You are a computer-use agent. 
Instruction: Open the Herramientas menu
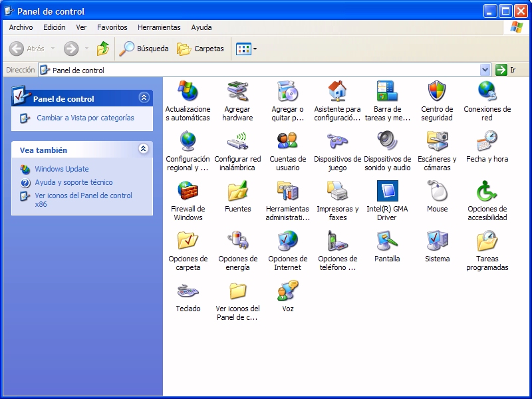159,27
